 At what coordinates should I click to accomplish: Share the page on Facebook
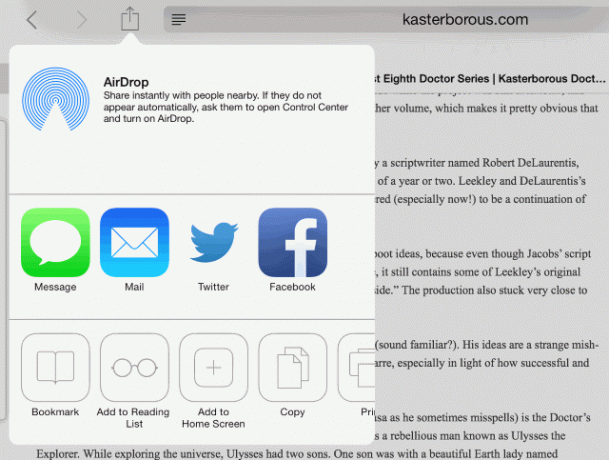[292, 242]
